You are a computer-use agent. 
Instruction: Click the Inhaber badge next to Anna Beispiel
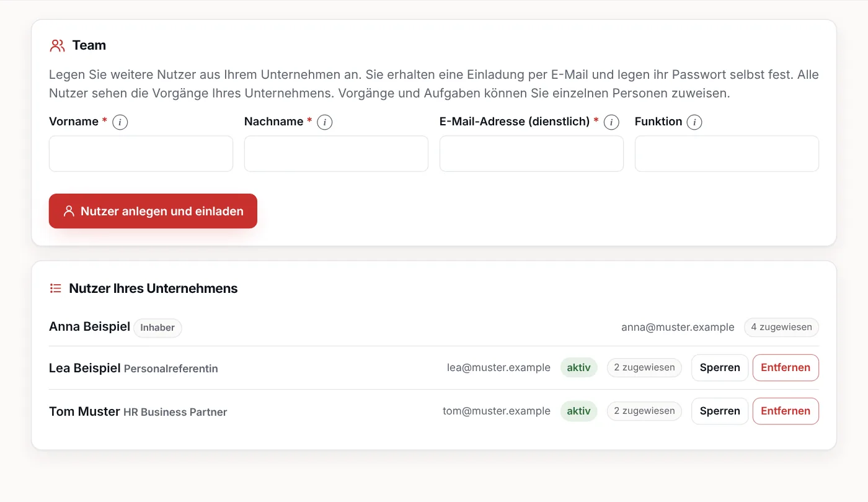(157, 328)
